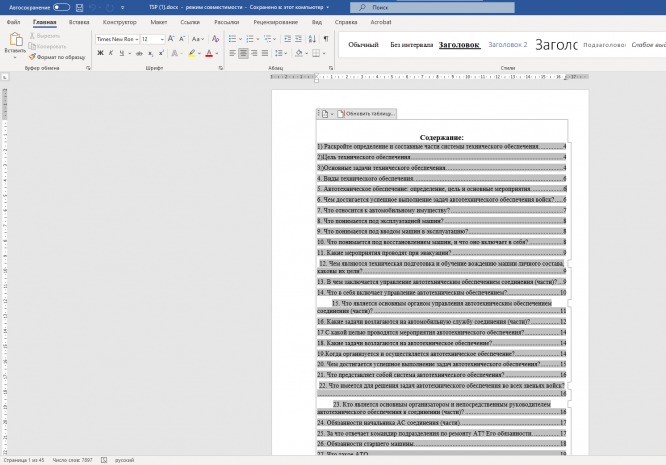The height and width of the screenshot is (465, 666).
Task: Apply the Обычный style
Action: pos(363,45)
